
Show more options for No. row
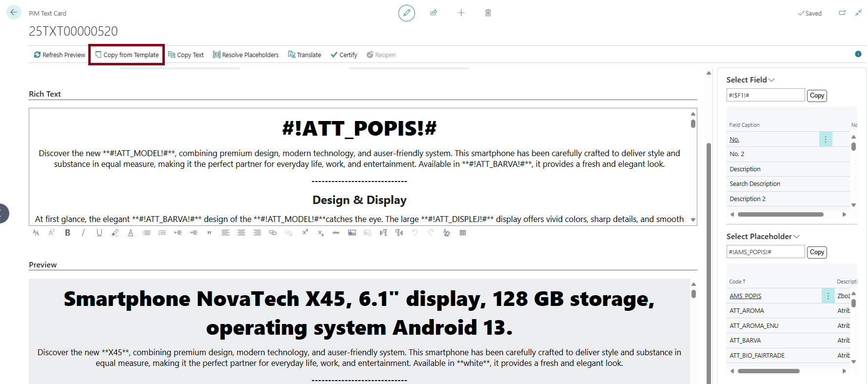[x=826, y=140]
